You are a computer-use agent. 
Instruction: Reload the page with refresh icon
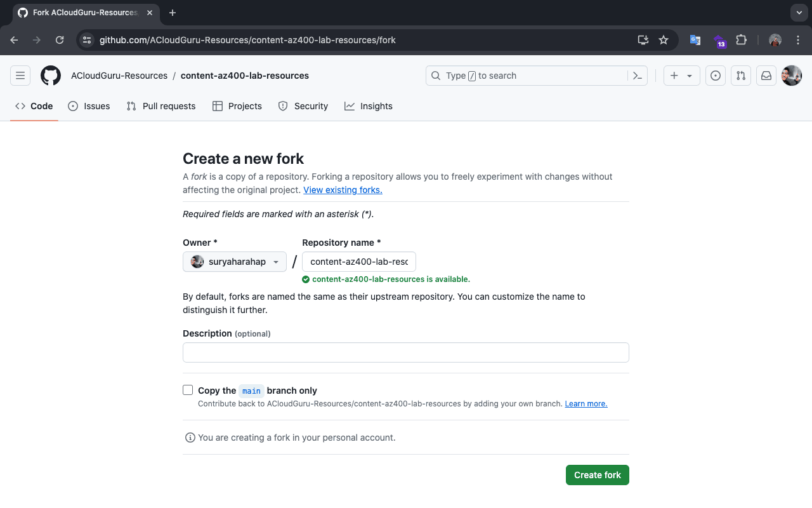[60, 40]
